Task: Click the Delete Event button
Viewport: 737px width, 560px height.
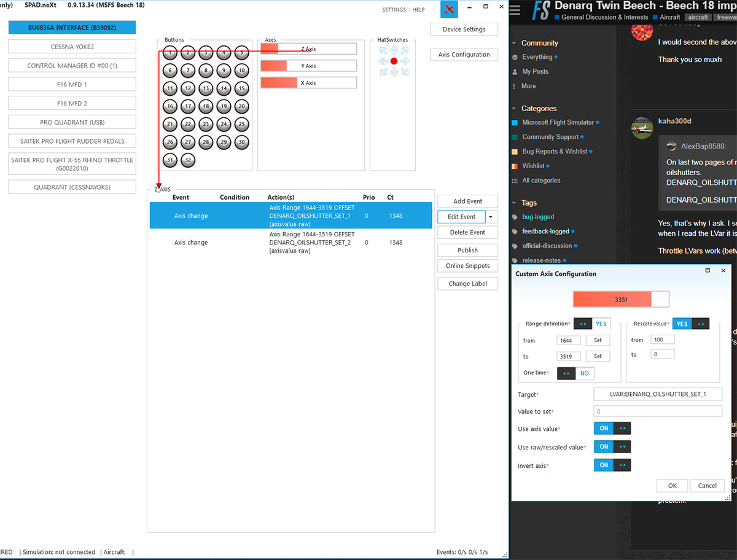Action: tap(467, 232)
